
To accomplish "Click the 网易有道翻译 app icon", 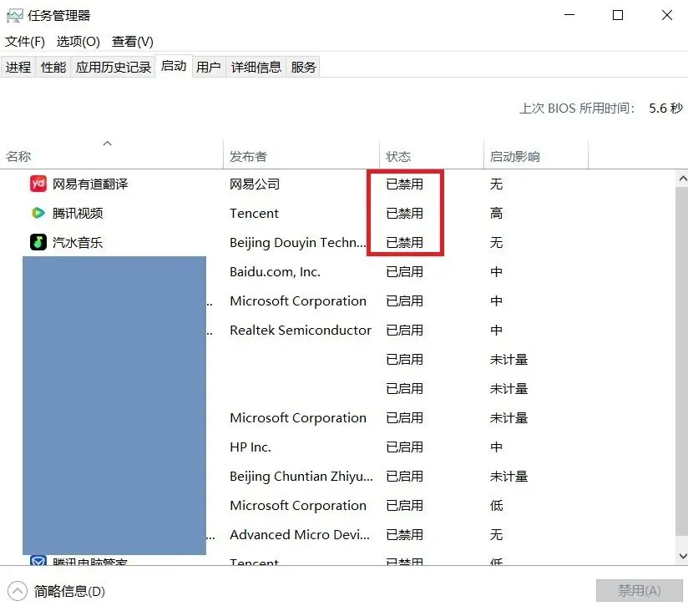I will [x=38, y=184].
